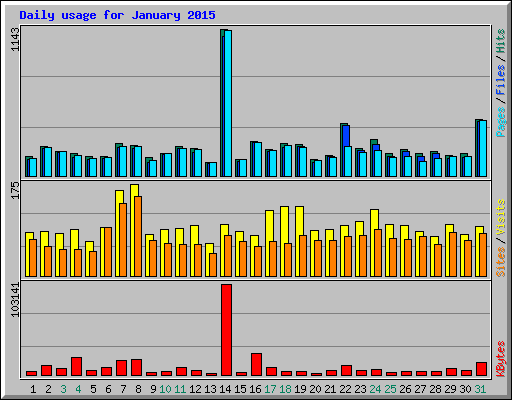Select day label 5 on the axis
Image resolution: width=512 pixels, height=400 pixels.
point(93,389)
